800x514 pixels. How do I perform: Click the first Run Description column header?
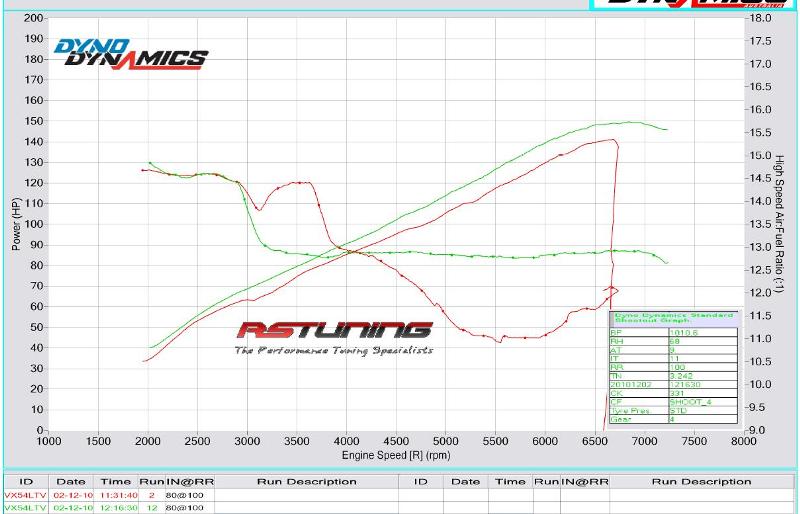click(x=306, y=482)
